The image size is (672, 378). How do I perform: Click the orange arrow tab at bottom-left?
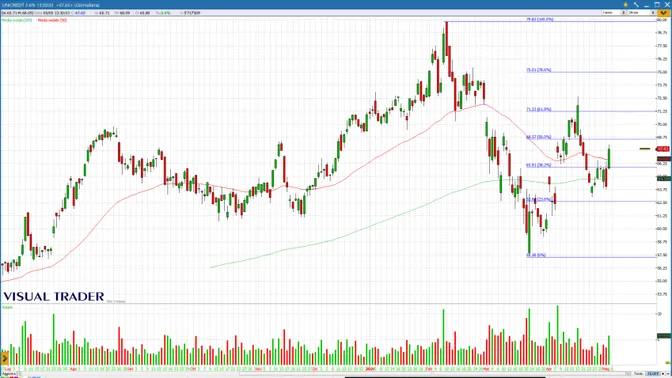coord(5,357)
